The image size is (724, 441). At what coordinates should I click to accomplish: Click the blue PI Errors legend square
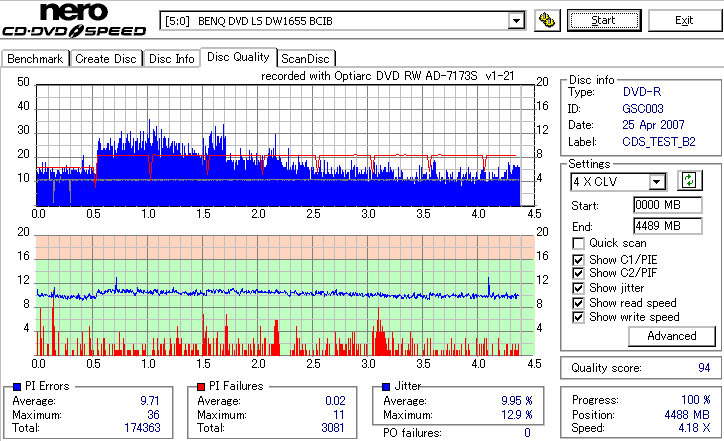coord(17,387)
